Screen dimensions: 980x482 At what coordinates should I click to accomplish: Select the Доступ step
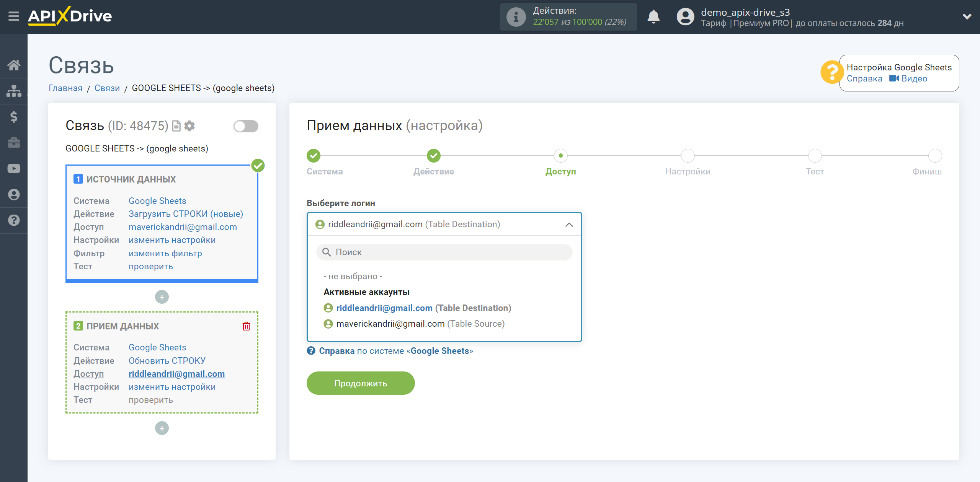[561, 156]
